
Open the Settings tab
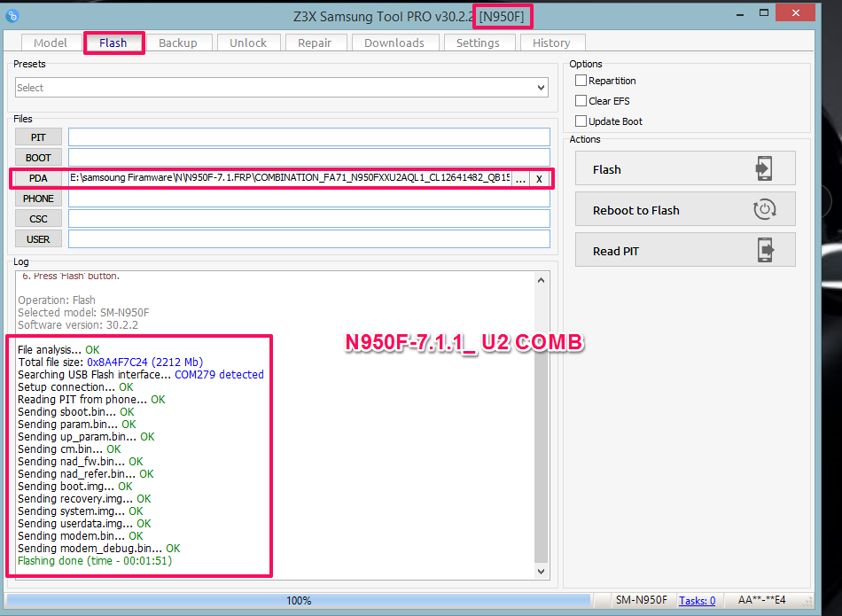[x=478, y=43]
